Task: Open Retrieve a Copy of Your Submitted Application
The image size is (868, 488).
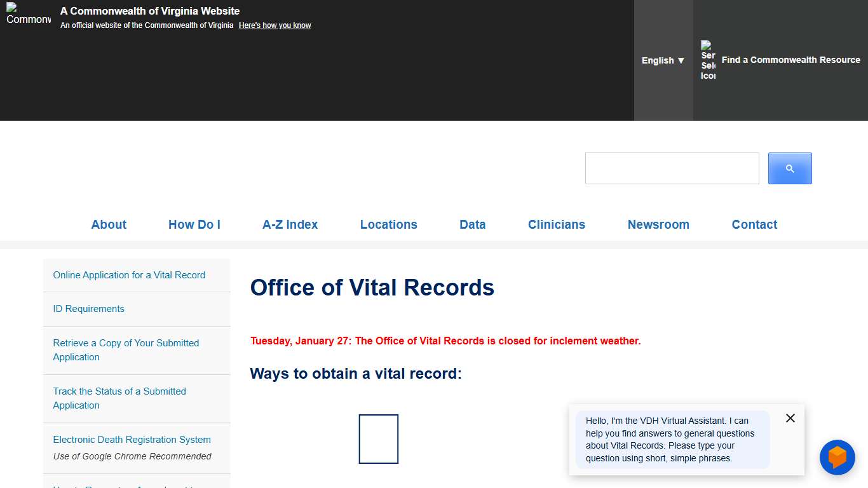Action: (x=126, y=350)
